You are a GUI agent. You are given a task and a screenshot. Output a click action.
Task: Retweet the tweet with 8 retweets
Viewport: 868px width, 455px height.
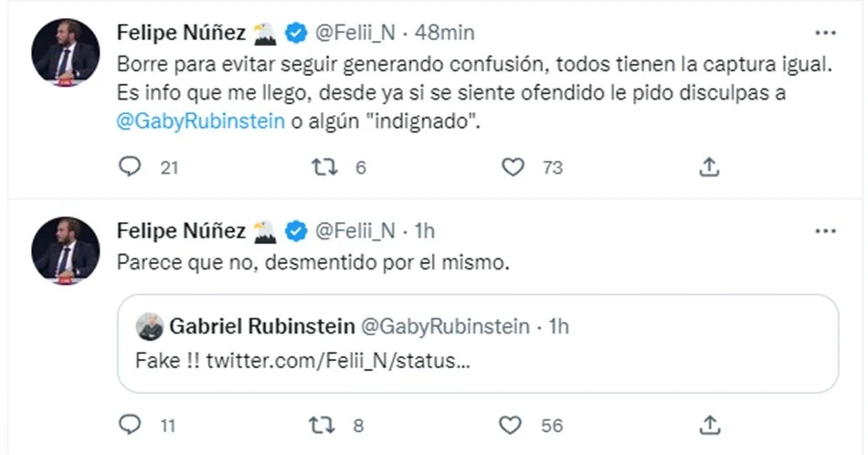click(x=323, y=425)
